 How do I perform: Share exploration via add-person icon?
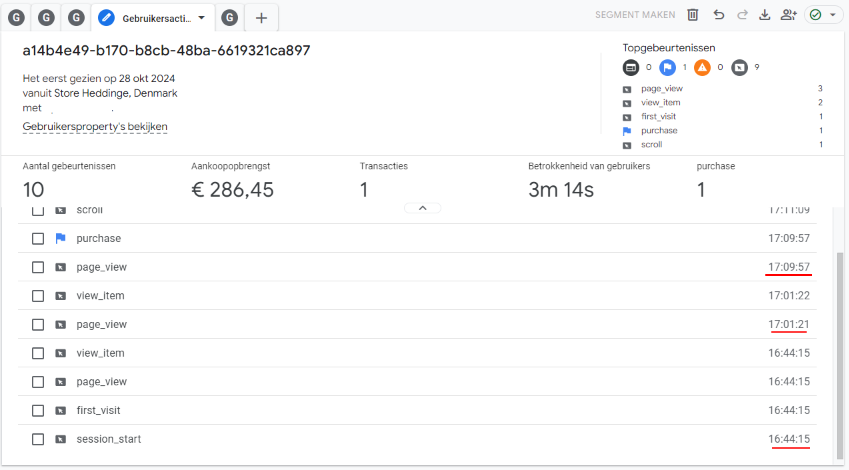pos(789,15)
